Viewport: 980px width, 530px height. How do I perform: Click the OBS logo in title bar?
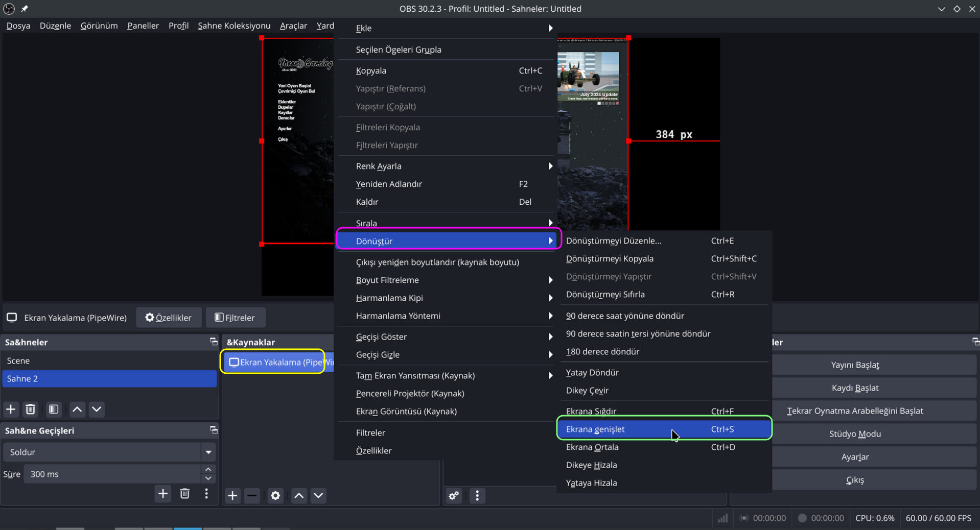(9, 9)
